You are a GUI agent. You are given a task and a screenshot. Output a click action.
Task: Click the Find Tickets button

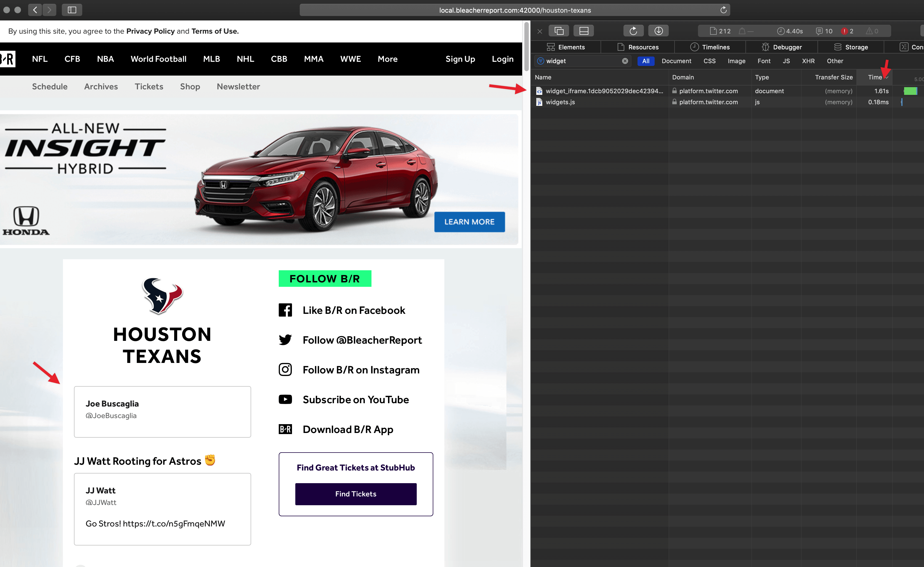pos(355,494)
